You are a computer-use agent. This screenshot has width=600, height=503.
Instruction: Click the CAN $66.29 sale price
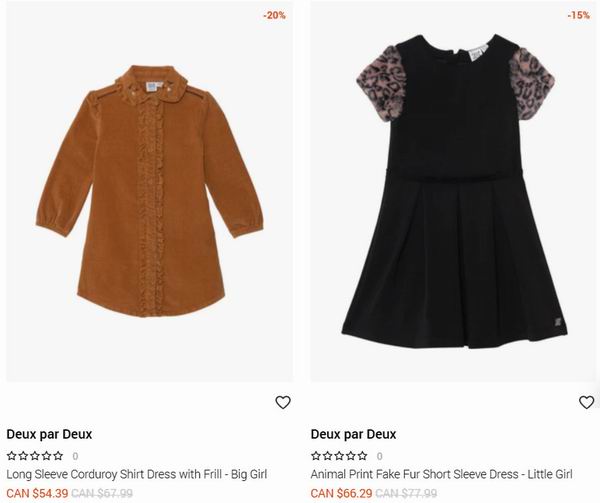pos(341,493)
